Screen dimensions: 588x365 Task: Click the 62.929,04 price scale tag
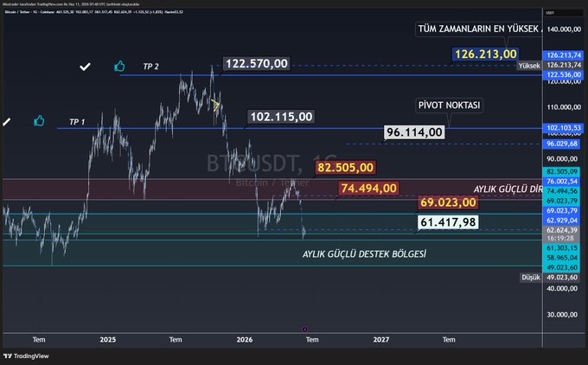[562, 221]
